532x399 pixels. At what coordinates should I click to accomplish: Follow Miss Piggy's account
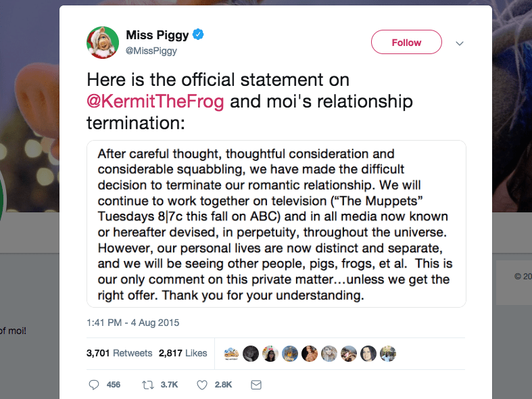[x=406, y=42]
